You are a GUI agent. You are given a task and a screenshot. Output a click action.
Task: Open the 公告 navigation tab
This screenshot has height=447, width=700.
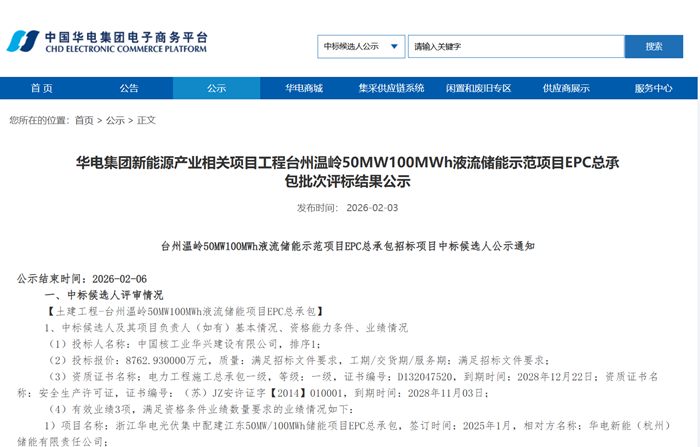[x=129, y=88]
